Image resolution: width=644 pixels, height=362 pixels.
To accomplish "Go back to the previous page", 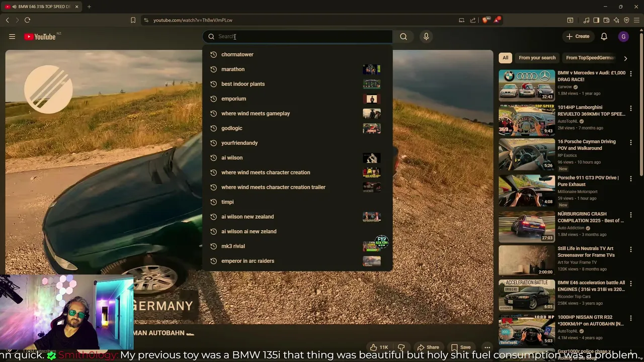I will coord(7,20).
